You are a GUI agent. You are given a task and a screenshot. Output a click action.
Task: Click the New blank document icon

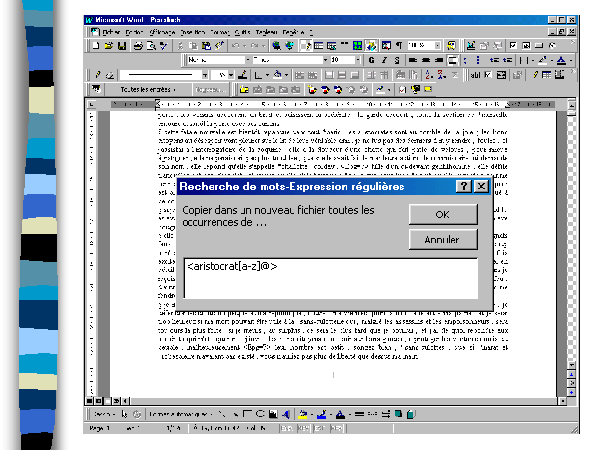96,45
